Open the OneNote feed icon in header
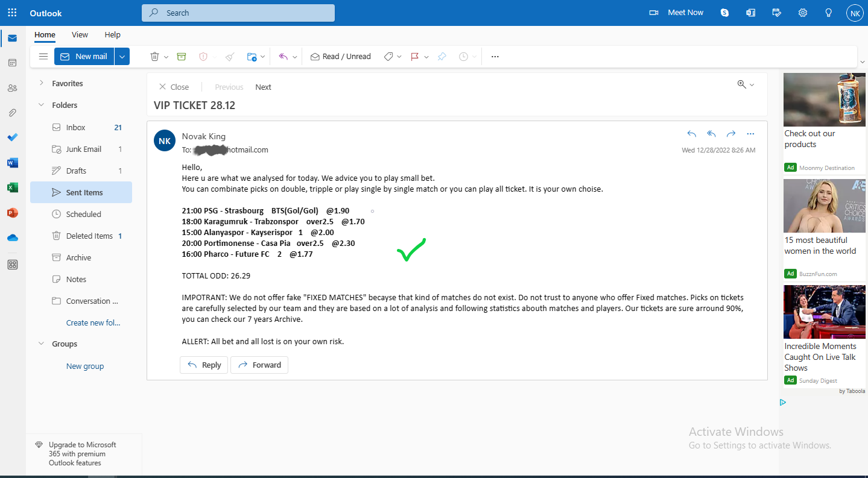This screenshot has height=478, width=868. pyautogui.click(x=751, y=13)
